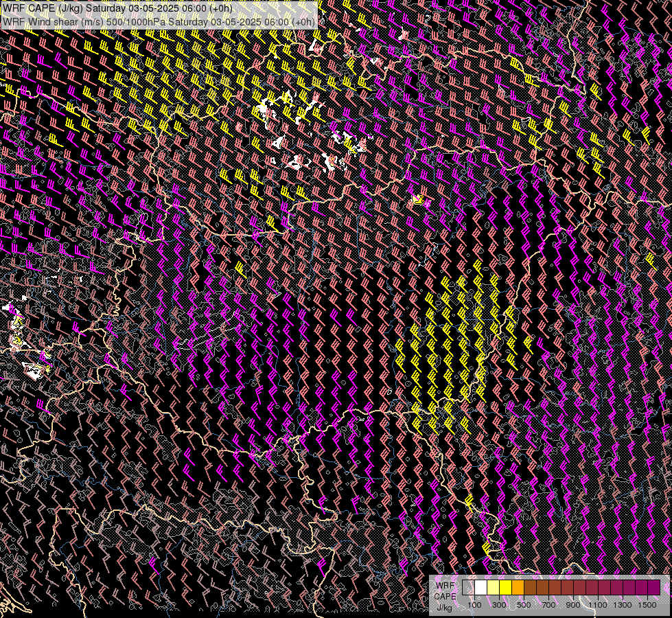Click the '1300' legend value
Screen dimensions: 672x618
623,605
